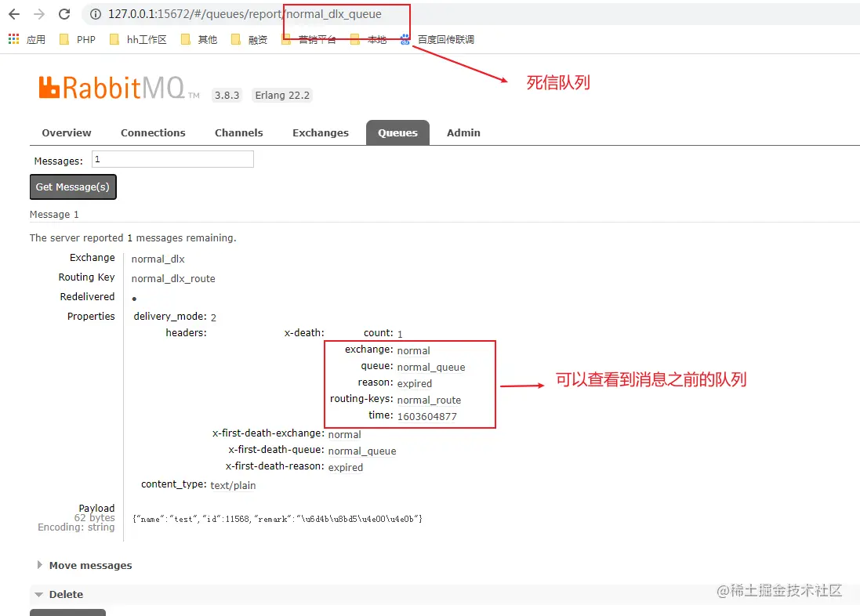Click the 'Message 1' heading
860x616 pixels.
(x=54, y=215)
